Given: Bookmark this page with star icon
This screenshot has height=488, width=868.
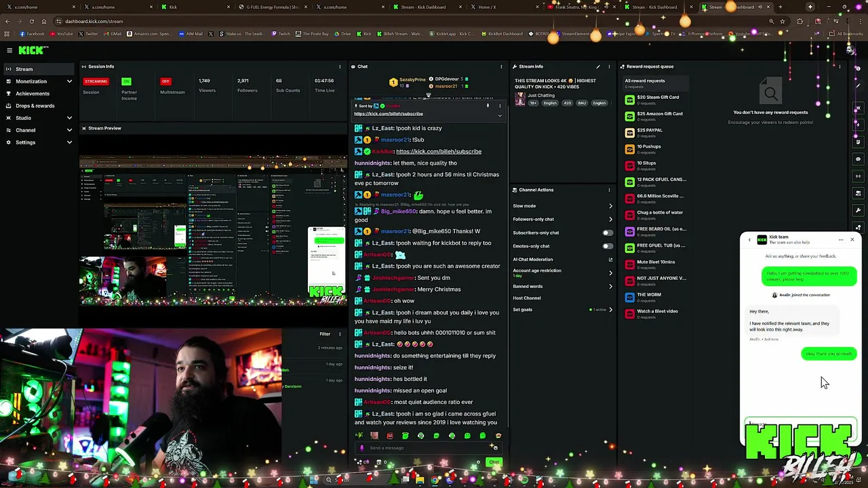Looking at the screenshot, I should pyautogui.click(x=783, y=21).
